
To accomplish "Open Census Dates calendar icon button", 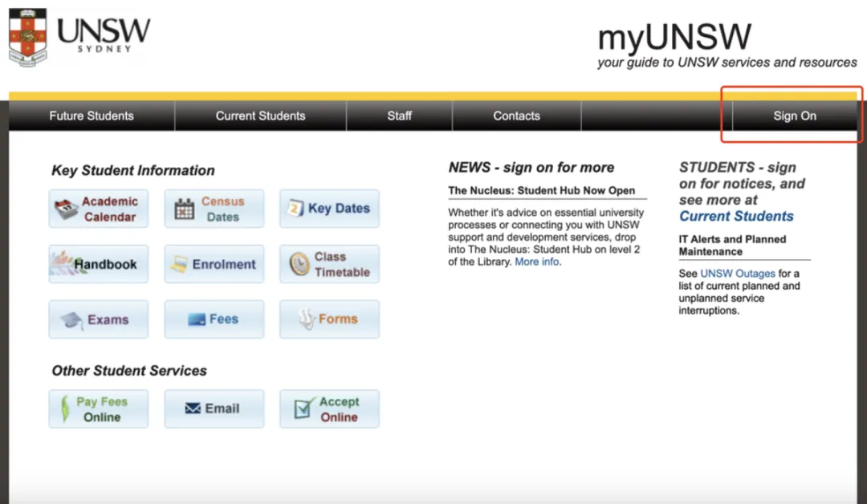I will [x=214, y=209].
